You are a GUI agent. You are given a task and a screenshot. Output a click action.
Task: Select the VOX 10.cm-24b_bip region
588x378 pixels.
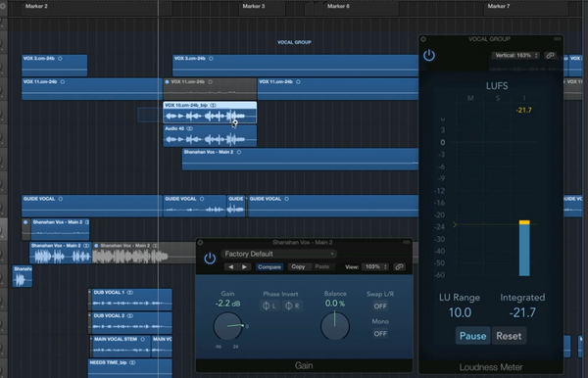pos(210,113)
